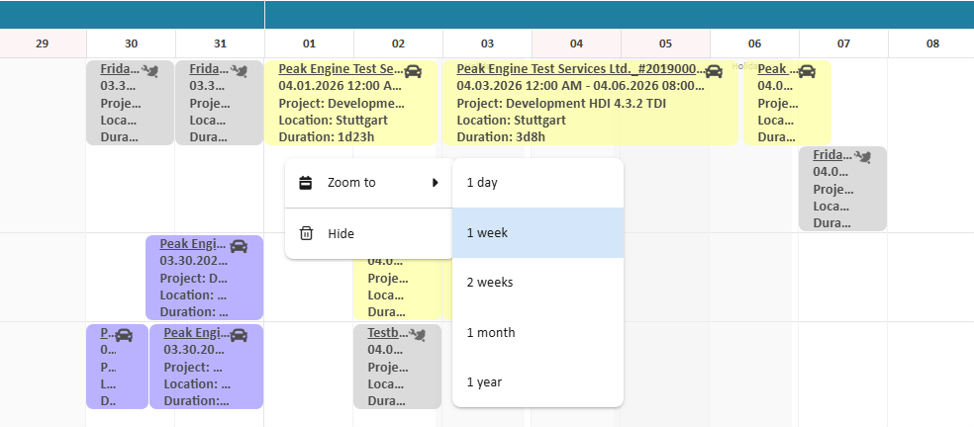Click the text Project: Developme...
Viewport: 974px width, 427px height.
click(342, 103)
